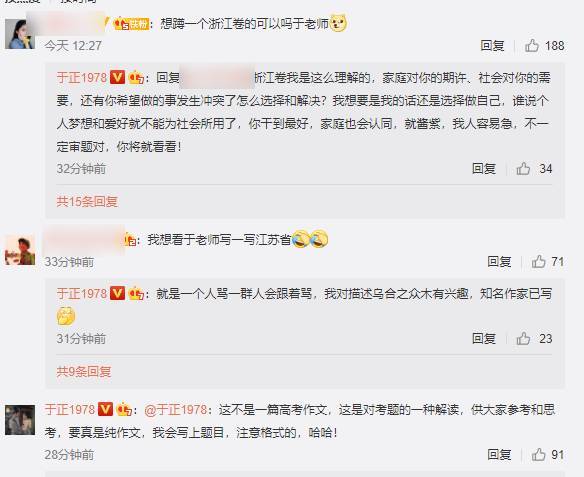Tap thumbs-up beside 23 likes
The image size is (584, 477).
pos(523,338)
